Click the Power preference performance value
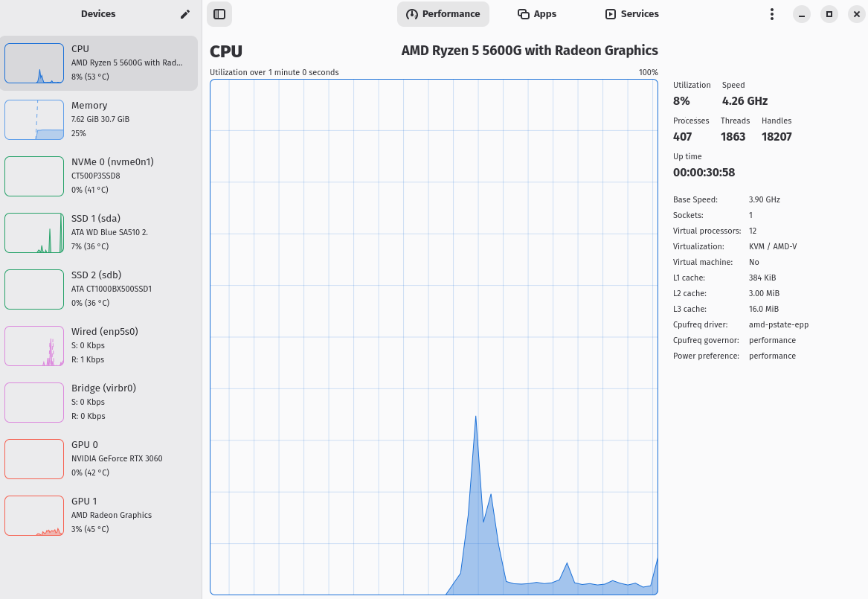Image resolution: width=868 pixels, height=599 pixels. [x=772, y=356]
